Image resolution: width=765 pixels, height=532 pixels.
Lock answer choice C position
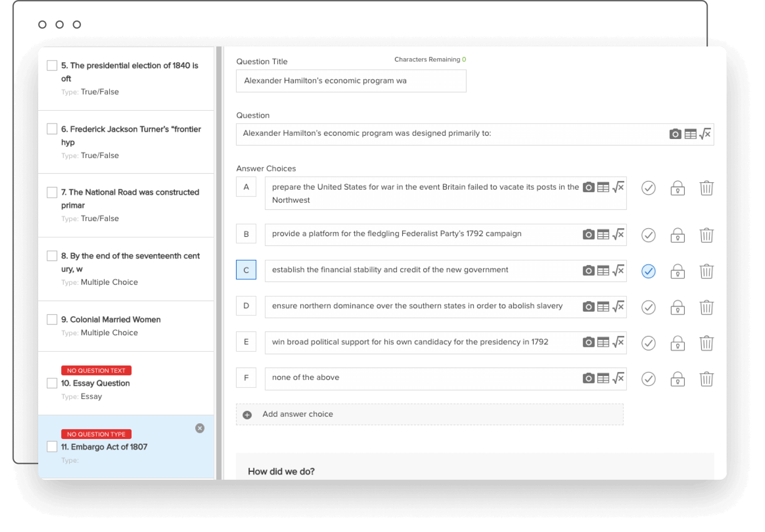[x=677, y=271]
